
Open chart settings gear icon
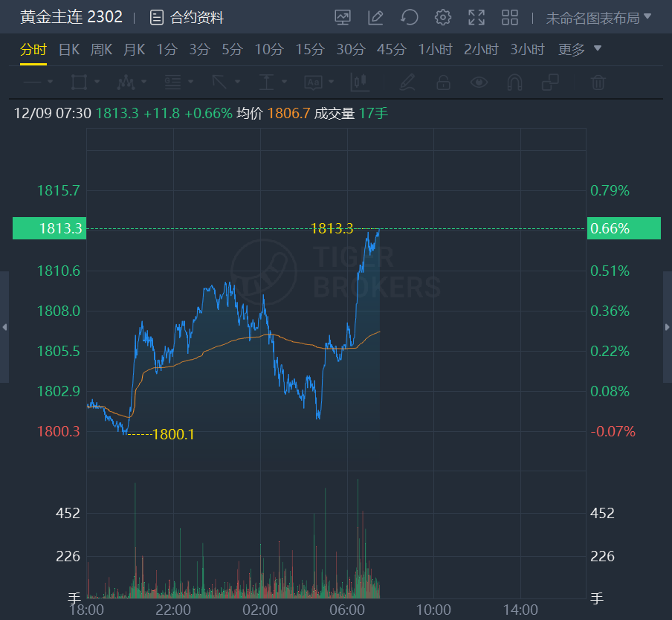(x=443, y=17)
